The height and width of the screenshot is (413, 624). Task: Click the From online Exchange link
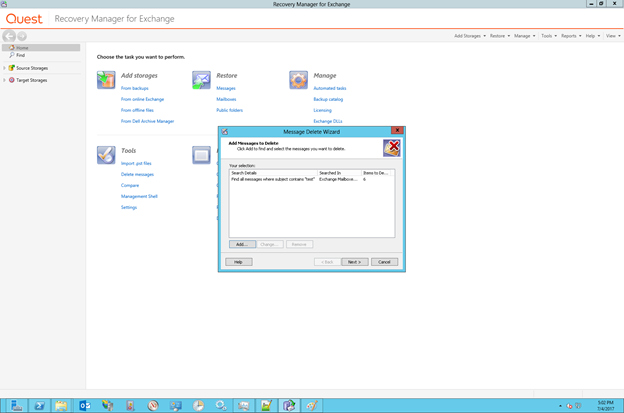click(x=142, y=99)
